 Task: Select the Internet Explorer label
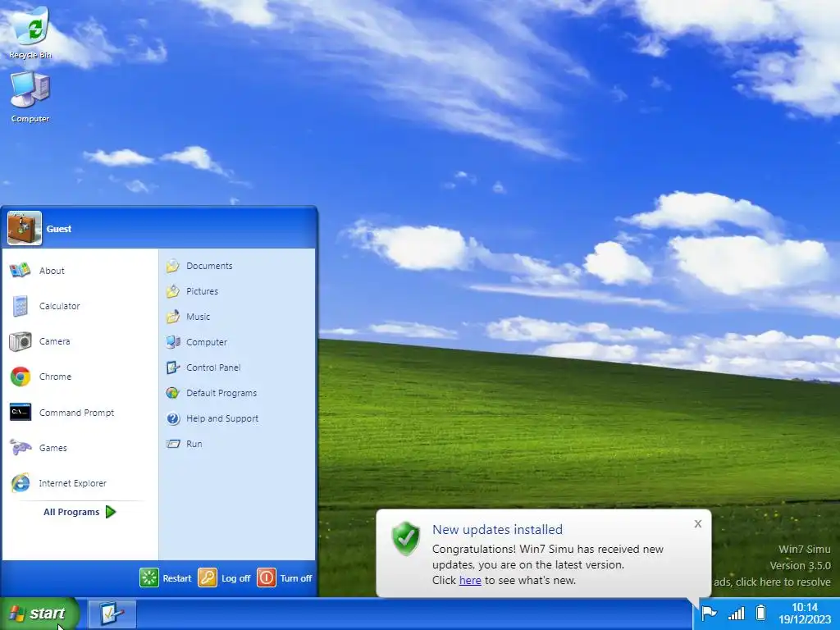click(72, 483)
